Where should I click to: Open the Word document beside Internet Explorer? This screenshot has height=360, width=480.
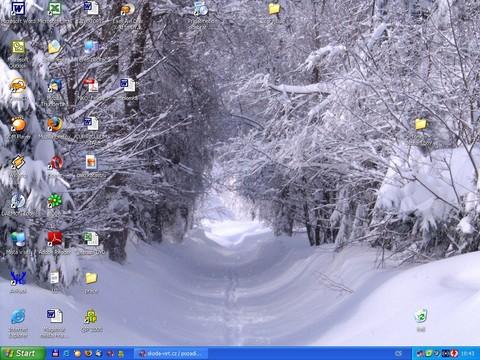tap(54, 316)
